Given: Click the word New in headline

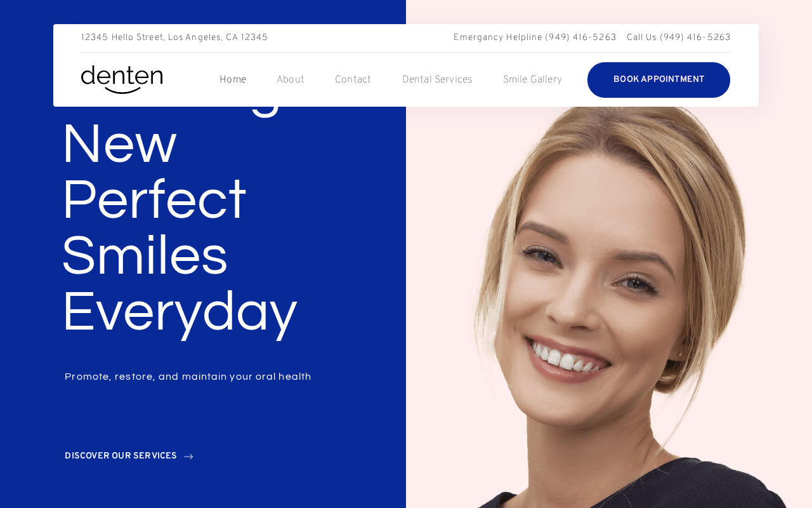Looking at the screenshot, I should click(119, 144).
